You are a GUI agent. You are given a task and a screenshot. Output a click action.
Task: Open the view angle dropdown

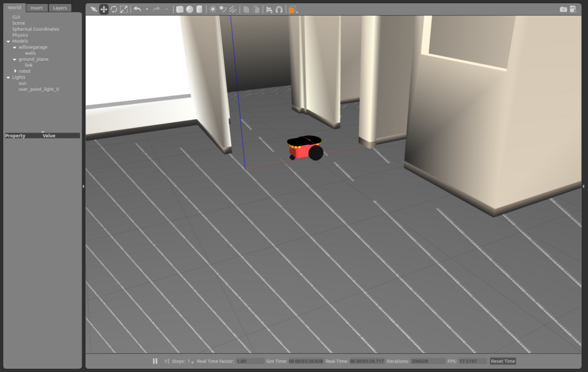[x=293, y=10]
